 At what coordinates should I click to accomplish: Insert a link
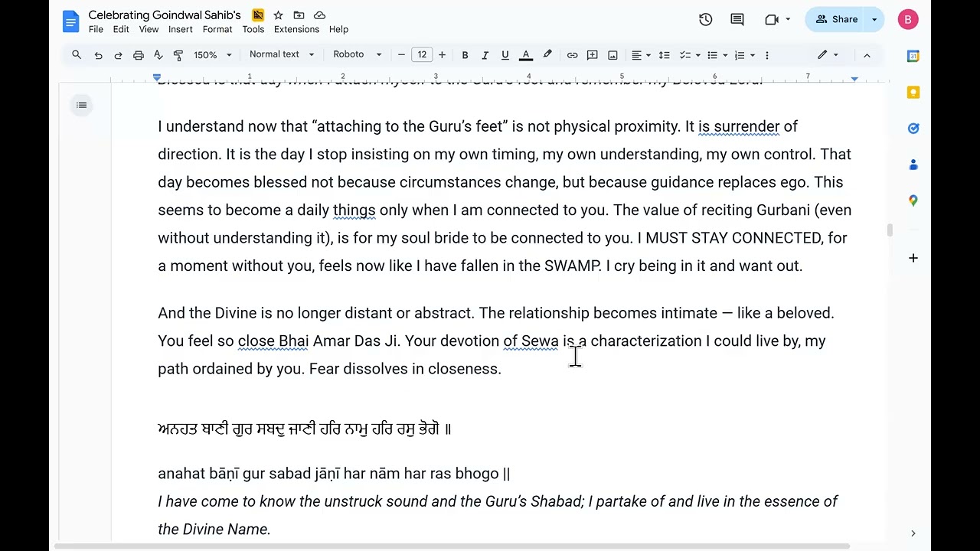[572, 55]
